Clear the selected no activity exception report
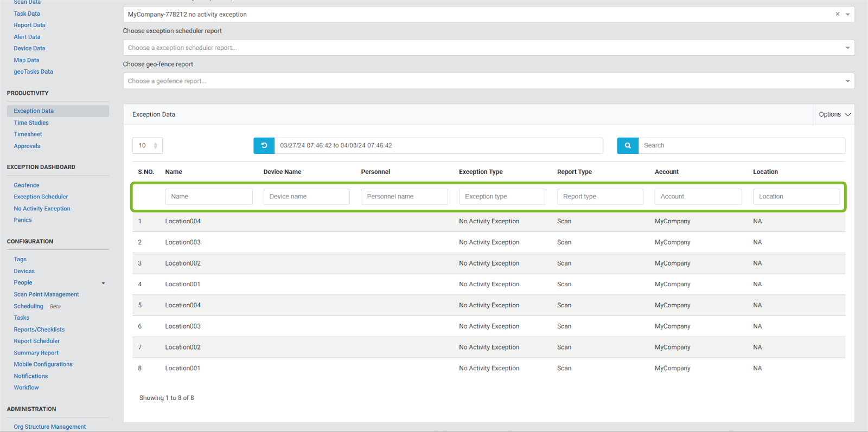The width and height of the screenshot is (868, 432). click(837, 14)
